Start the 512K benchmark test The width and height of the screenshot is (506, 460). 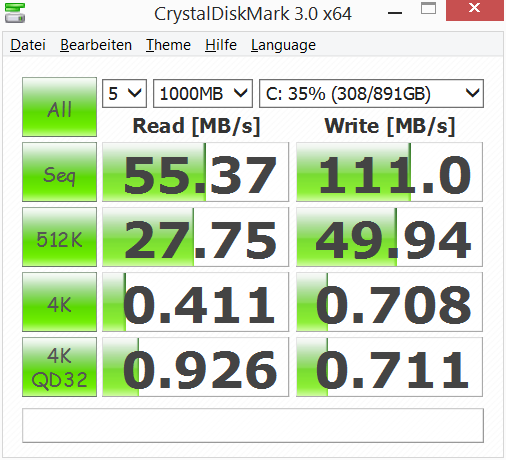[x=59, y=237]
